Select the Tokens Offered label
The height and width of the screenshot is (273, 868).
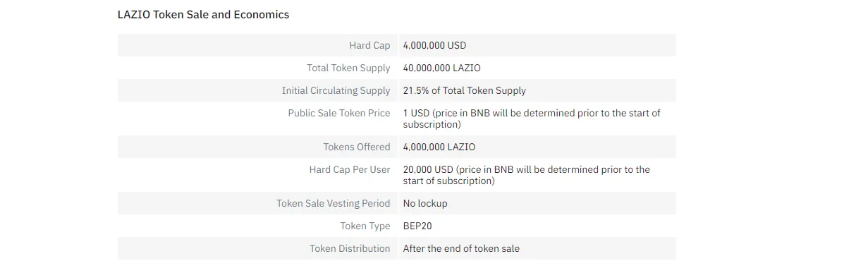pyautogui.click(x=357, y=147)
